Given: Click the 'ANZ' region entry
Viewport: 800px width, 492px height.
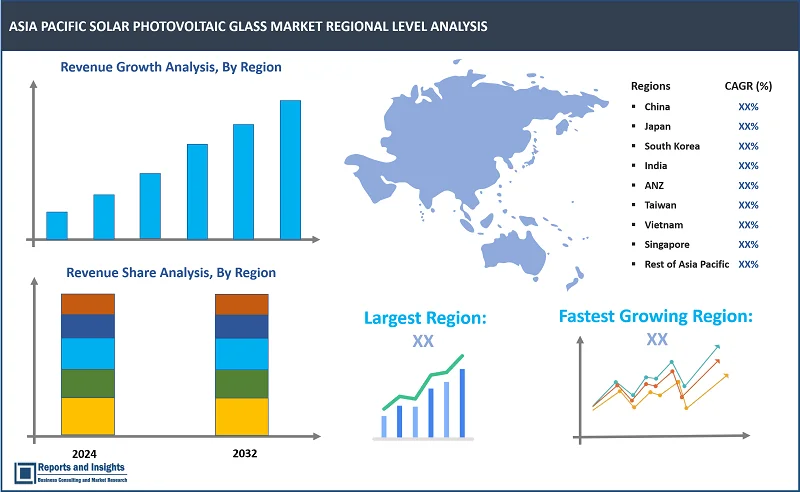Looking at the screenshot, I should (654, 186).
